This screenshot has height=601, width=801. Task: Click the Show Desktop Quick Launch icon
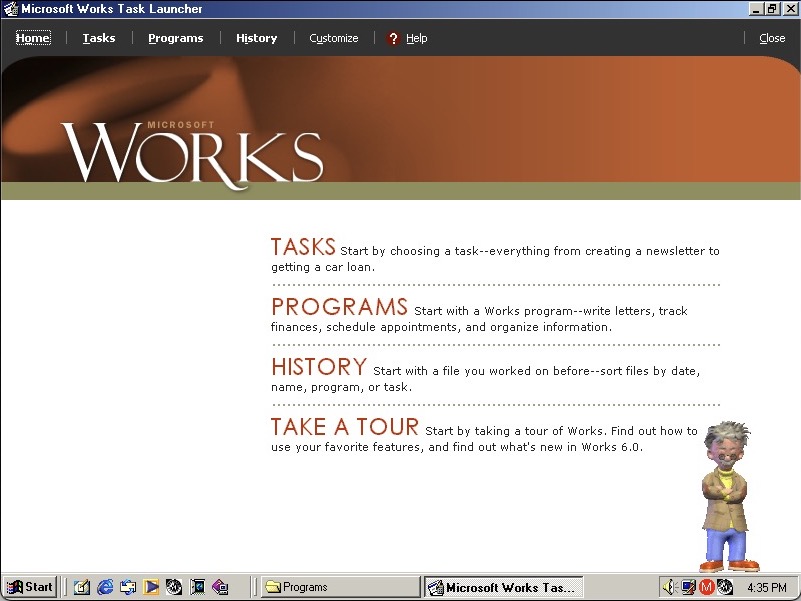[82, 587]
